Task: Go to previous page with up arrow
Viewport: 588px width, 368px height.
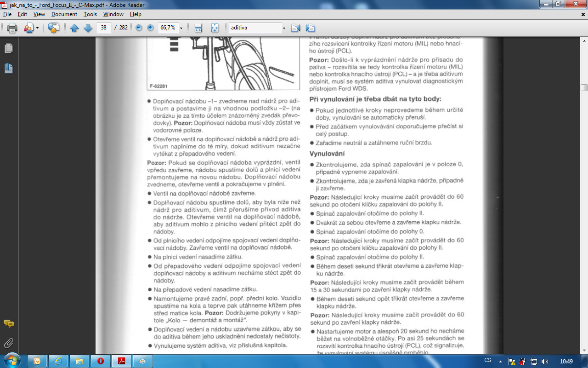Action: 74,28
